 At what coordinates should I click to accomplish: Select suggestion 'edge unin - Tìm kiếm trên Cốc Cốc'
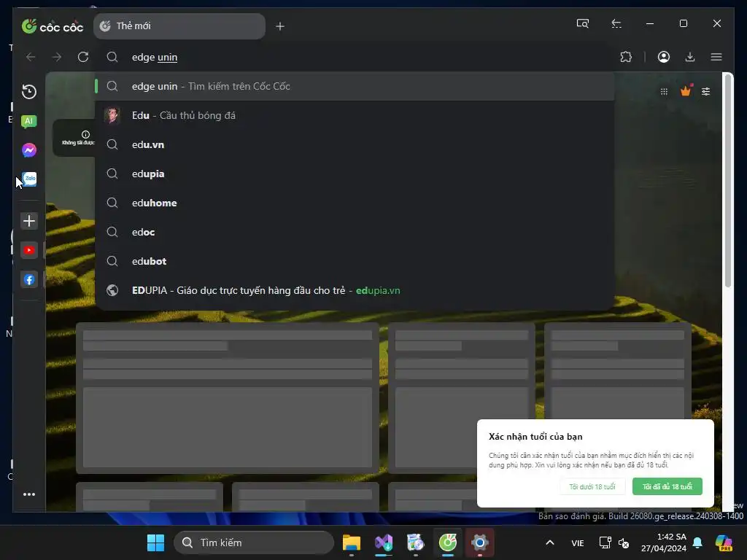[355, 86]
